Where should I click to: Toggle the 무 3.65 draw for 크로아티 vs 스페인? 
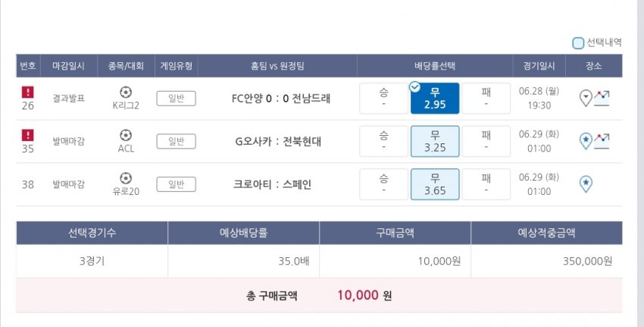pyautogui.click(x=435, y=184)
